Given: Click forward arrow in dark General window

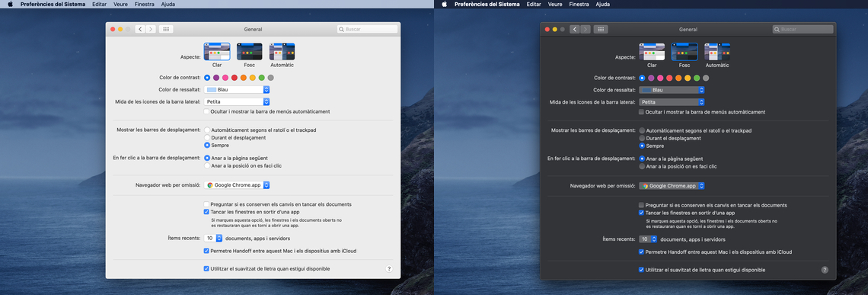Looking at the screenshot, I should pyautogui.click(x=585, y=29).
